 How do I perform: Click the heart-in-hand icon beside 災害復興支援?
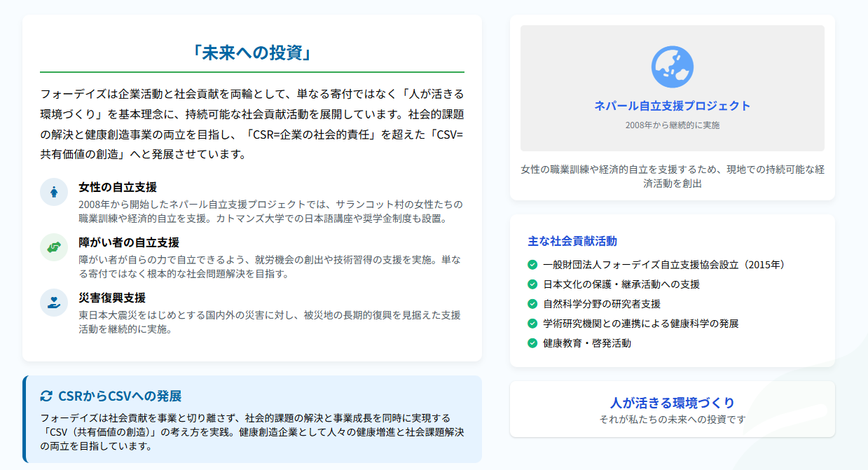54,303
